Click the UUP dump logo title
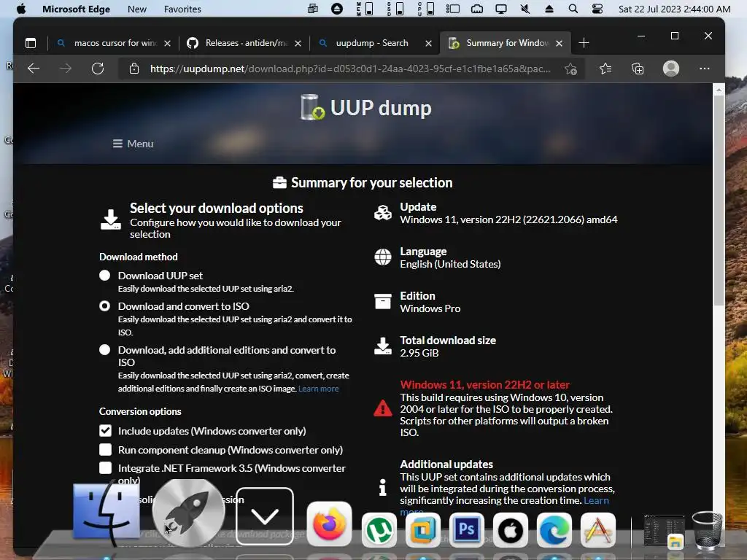747x560 pixels. pyautogui.click(x=366, y=108)
